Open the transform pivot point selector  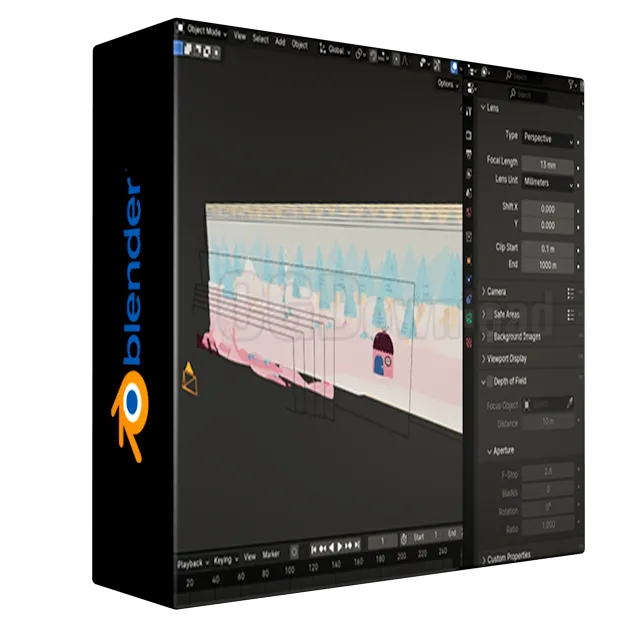[x=360, y=54]
